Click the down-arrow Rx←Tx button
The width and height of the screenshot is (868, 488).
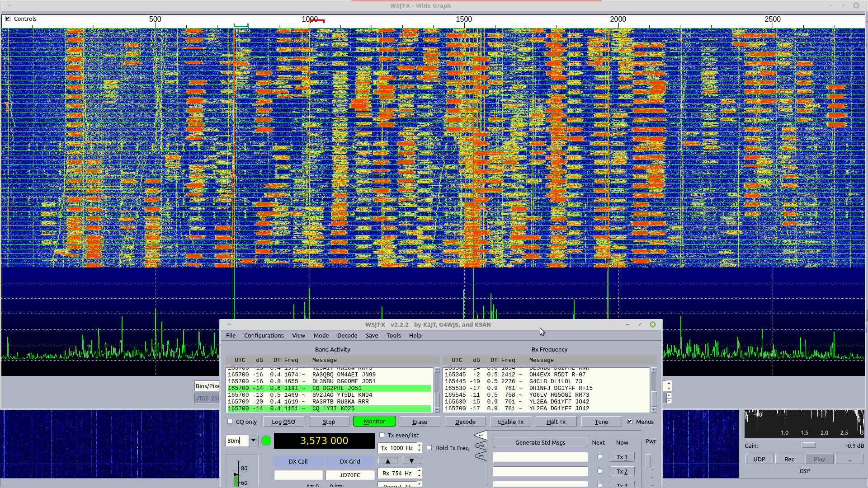[411, 461]
